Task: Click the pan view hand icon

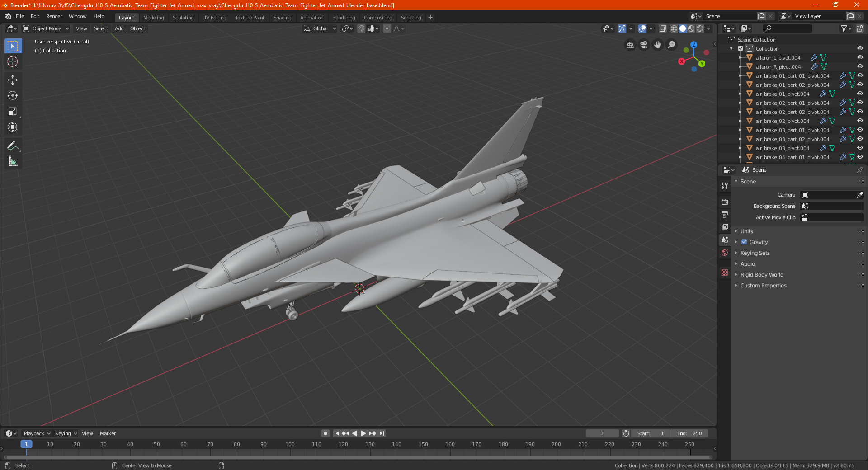Action: click(x=658, y=45)
